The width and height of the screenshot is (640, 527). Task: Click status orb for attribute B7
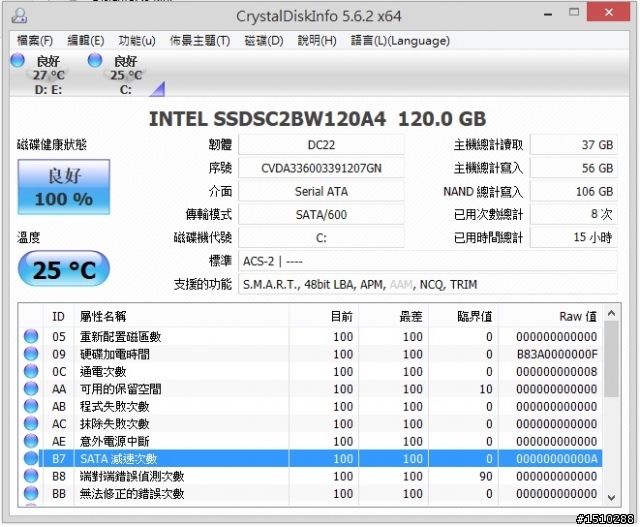(x=31, y=458)
